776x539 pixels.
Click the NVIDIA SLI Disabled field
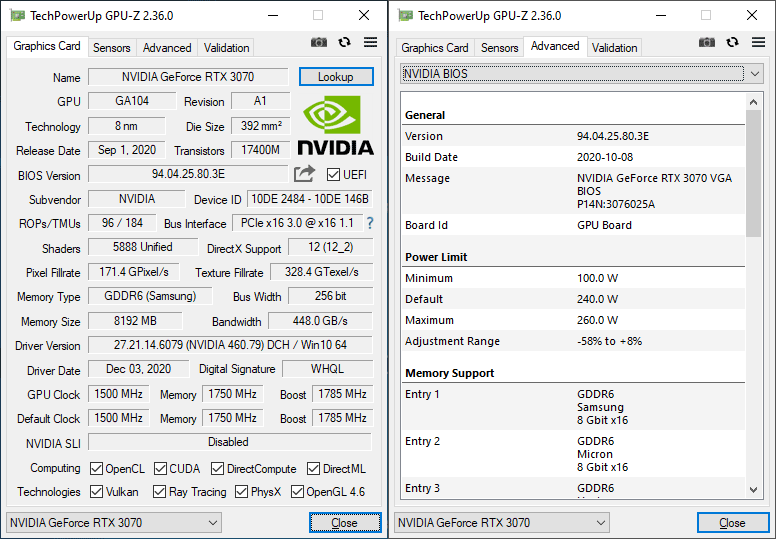[230, 442]
